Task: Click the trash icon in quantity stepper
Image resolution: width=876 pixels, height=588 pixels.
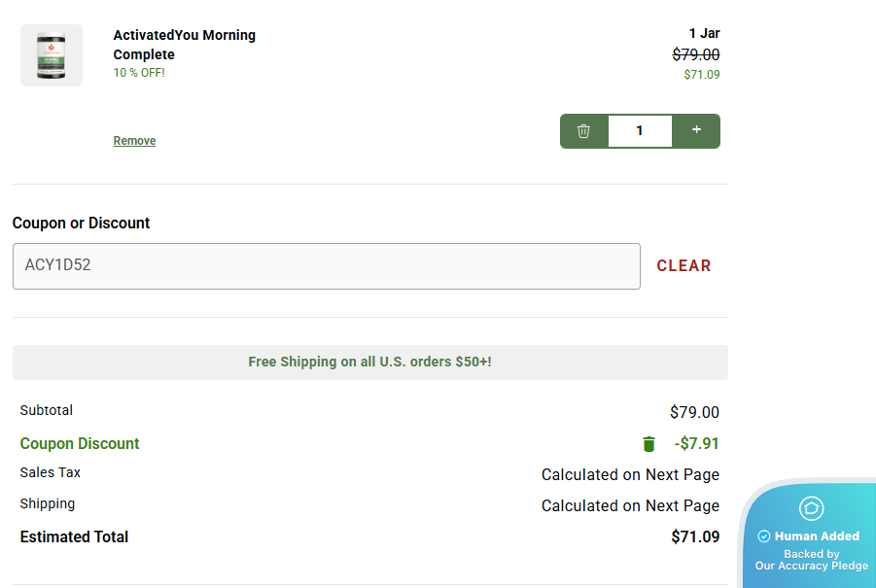Action: [583, 131]
